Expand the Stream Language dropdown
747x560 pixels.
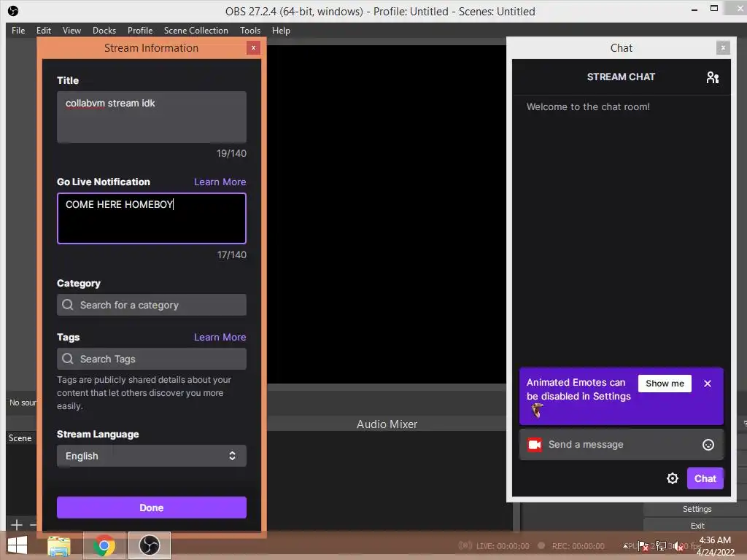pyautogui.click(x=152, y=456)
